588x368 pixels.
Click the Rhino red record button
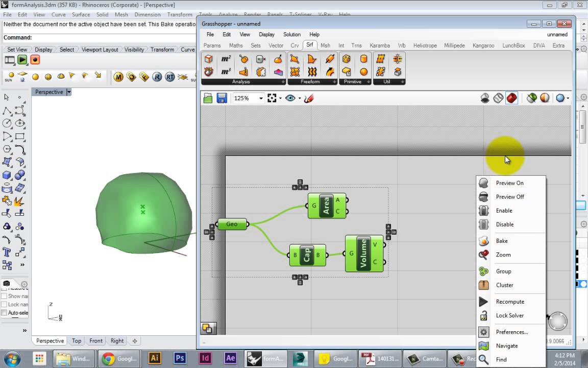(35, 60)
